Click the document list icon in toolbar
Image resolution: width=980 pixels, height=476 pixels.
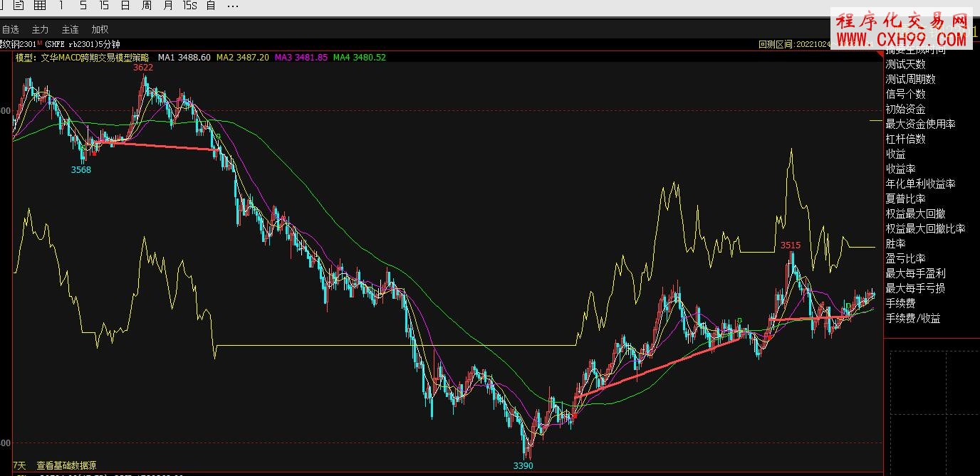[19, 6]
